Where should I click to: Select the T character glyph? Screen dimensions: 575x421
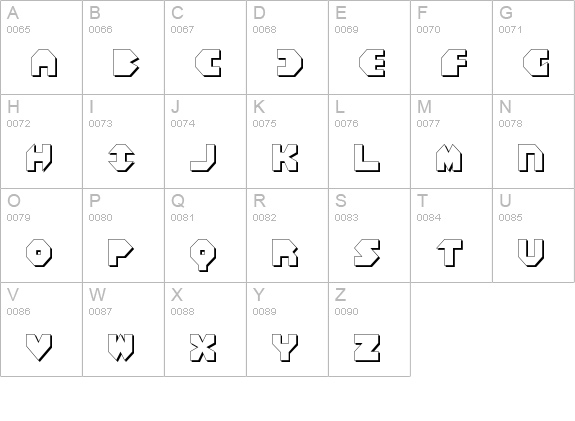(x=450, y=253)
